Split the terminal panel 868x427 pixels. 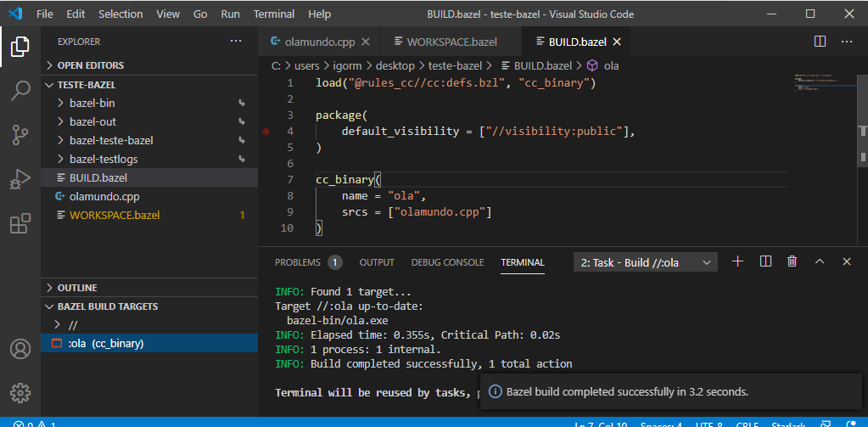[x=765, y=261]
